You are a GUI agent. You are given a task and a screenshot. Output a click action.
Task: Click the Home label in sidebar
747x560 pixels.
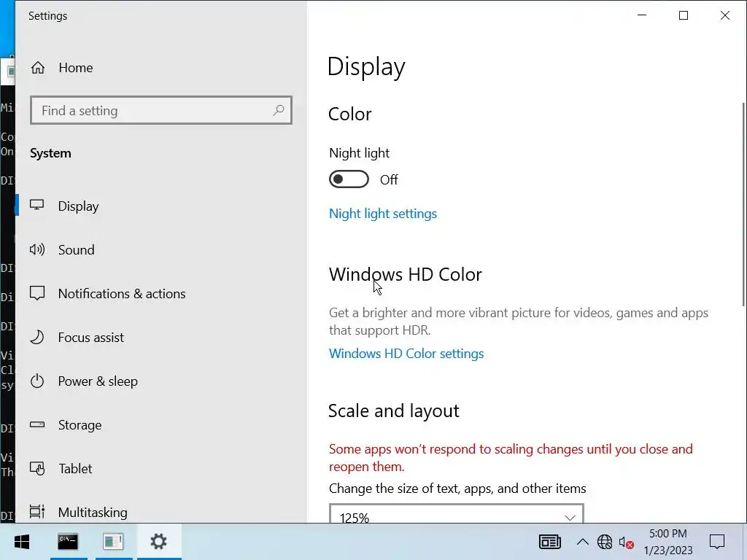click(x=76, y=68)
